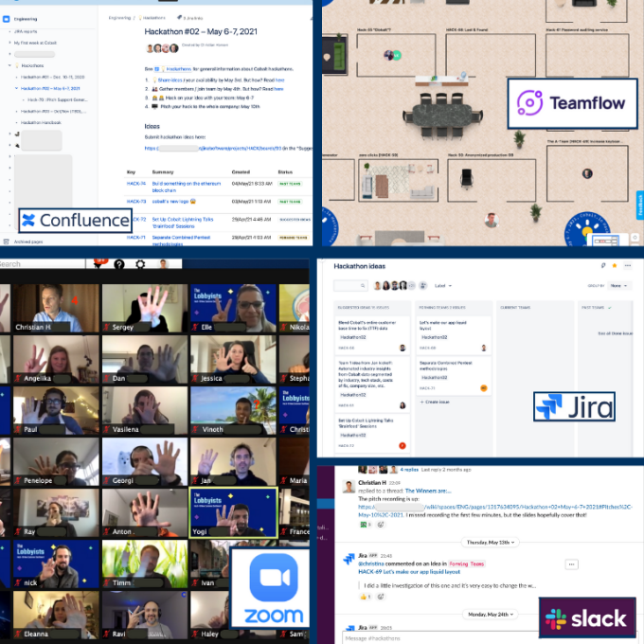Open the Archived pages icon in Confluence

[7, 241]
